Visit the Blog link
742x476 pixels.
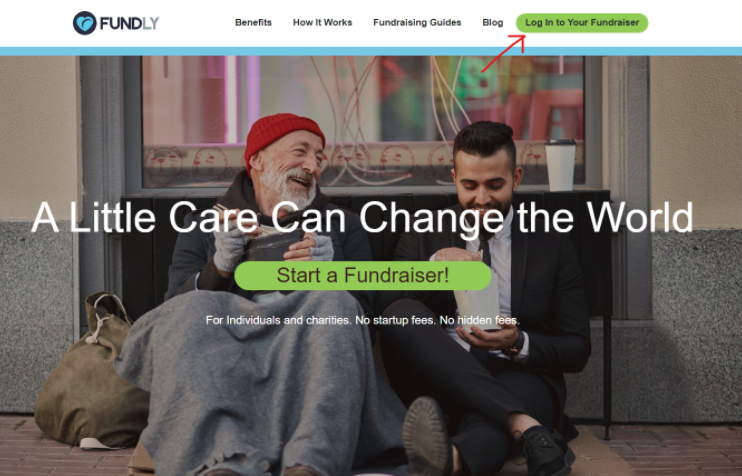493,22
